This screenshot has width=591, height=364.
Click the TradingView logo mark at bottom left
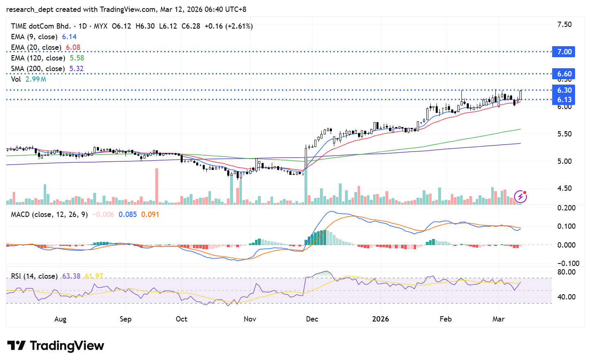[x=16, y=346]
